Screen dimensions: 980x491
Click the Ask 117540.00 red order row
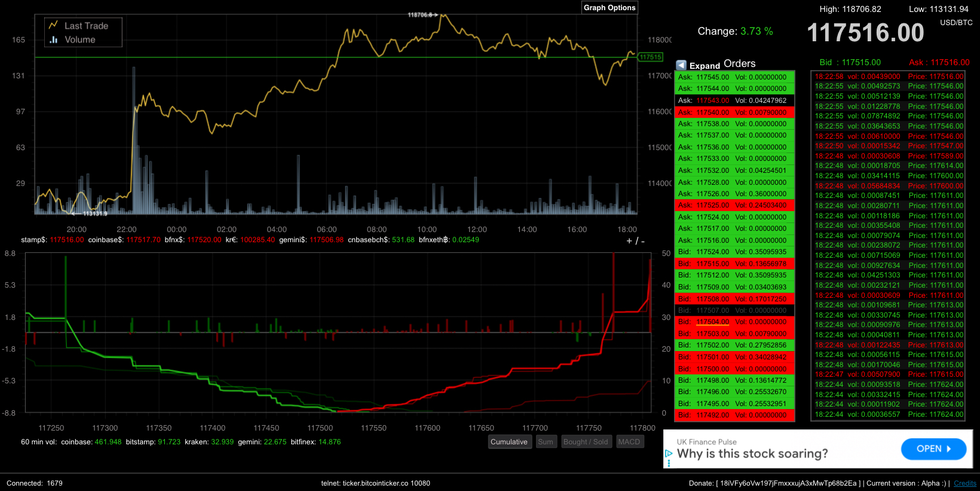coord(734,112)
